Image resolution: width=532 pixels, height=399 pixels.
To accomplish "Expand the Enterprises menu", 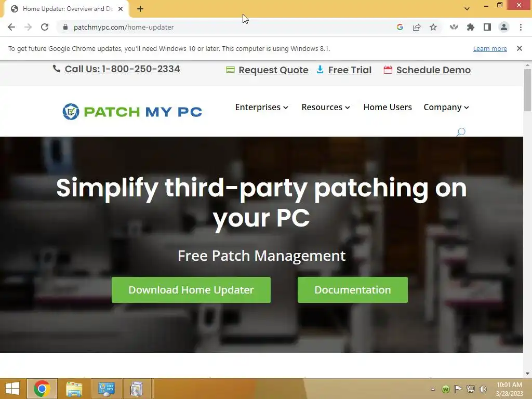I will 262,107.
